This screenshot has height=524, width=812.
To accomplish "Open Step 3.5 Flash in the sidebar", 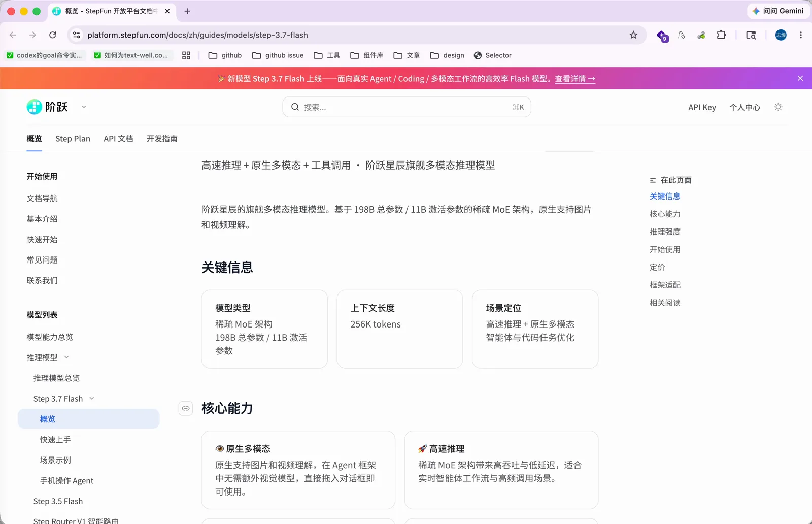I will 58,501.
